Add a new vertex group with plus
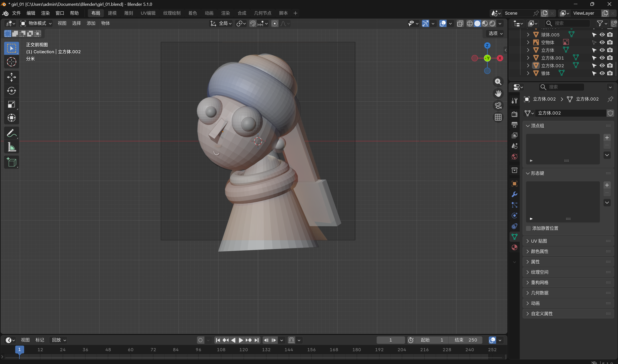Viewport: 618px width, 364px height. coord(607,137)
